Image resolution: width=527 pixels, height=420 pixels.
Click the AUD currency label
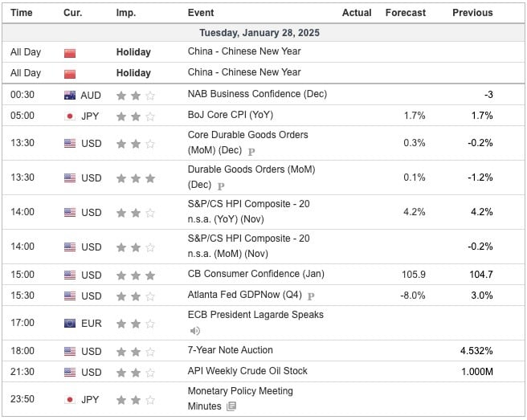pyautogui.click(x=91, y=96)
